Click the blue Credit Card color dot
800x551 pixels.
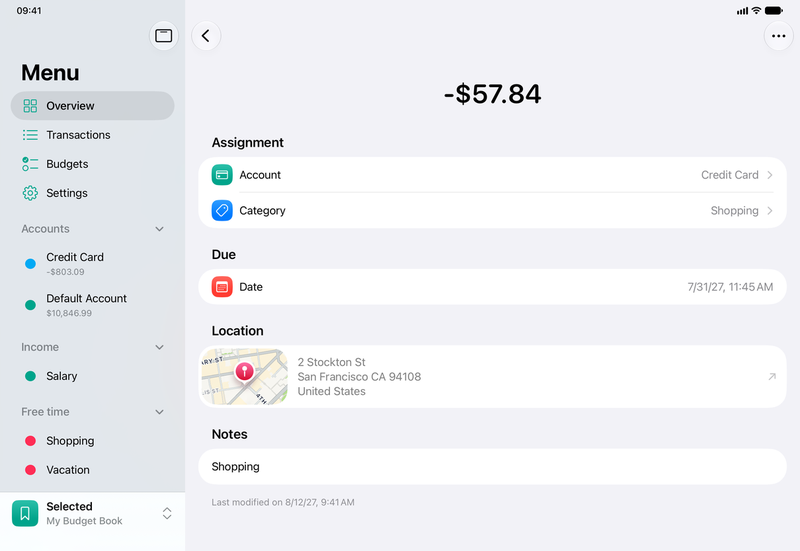pyautogui.click(x=30, y=264)
